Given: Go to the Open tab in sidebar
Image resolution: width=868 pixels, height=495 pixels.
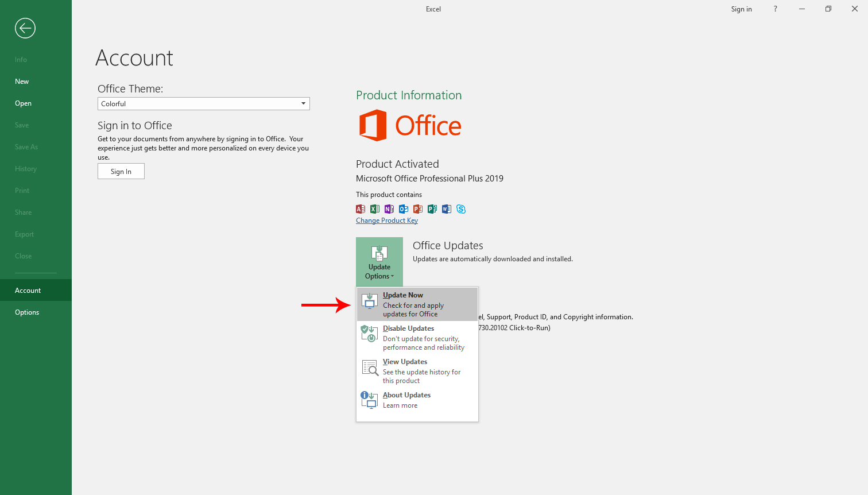Looking at the screenshot, I should (36, 103).
